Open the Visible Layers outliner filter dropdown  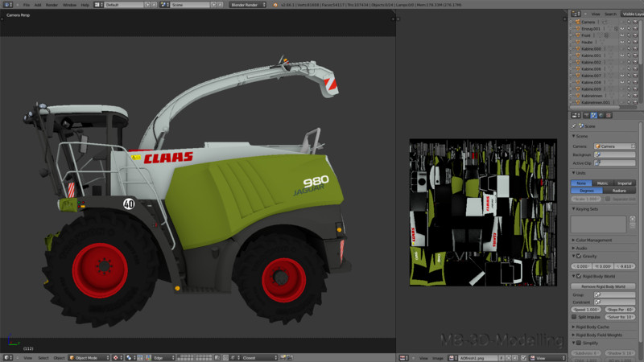click(x=633, y=14)
